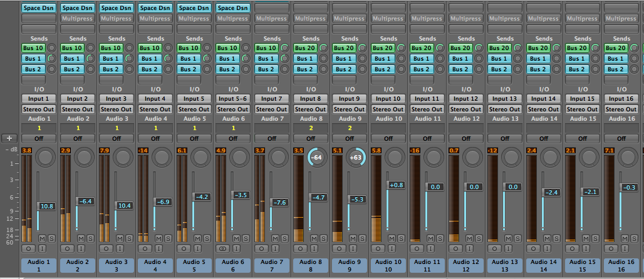Solo the Audio 12 channel
The width and height of the screenshot is (644, 279).
[479, 238]
